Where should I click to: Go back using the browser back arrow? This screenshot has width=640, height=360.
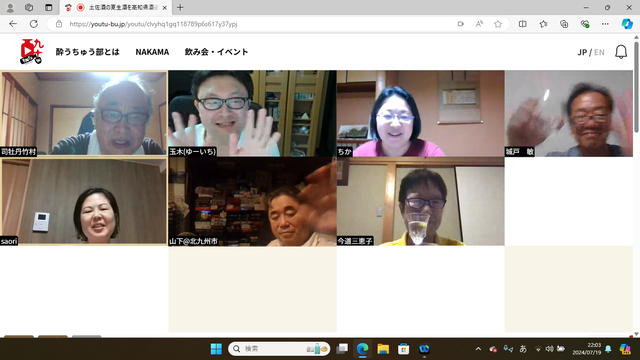pos(13,24)
